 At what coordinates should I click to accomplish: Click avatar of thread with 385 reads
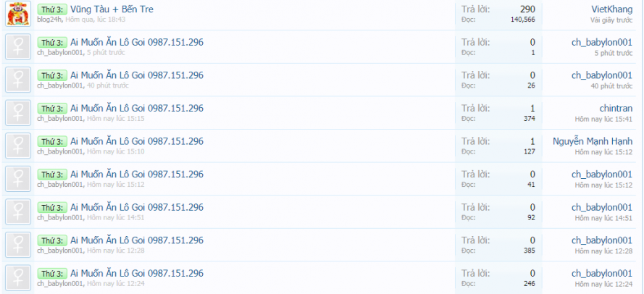tap(17, 245)
